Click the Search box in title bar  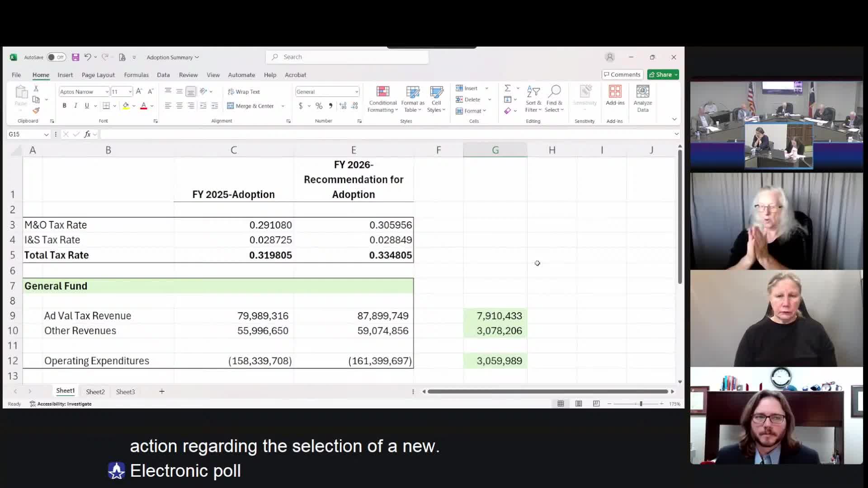[347, 57]
